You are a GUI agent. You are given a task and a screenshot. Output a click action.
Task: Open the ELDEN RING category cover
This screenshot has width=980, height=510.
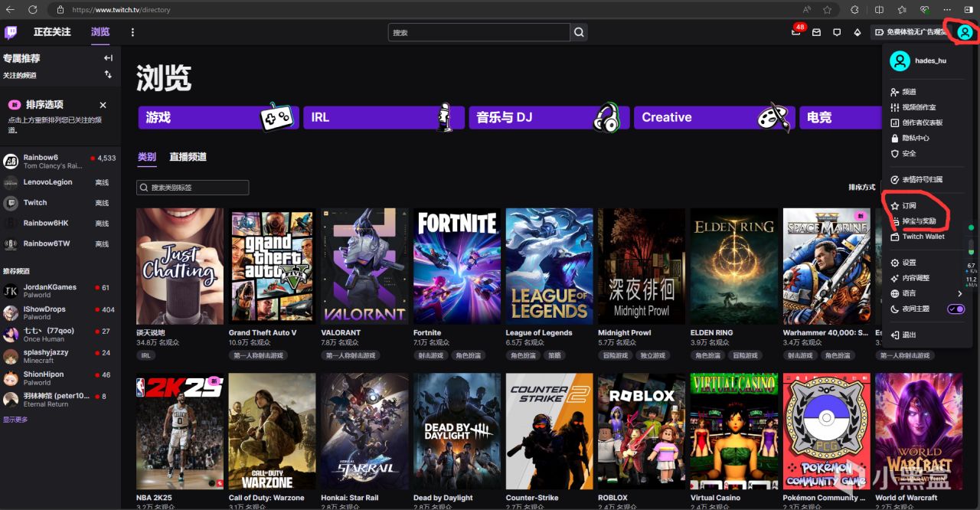point(733,266)
